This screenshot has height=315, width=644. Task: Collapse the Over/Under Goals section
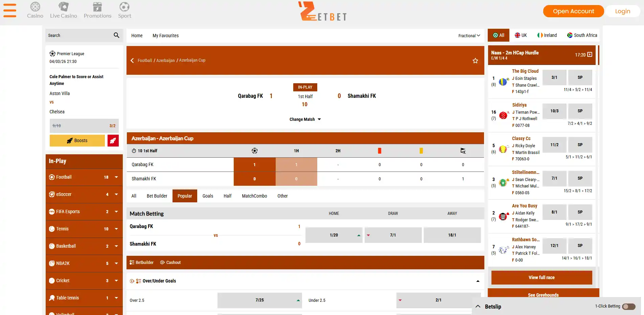[x=478, y=281]
